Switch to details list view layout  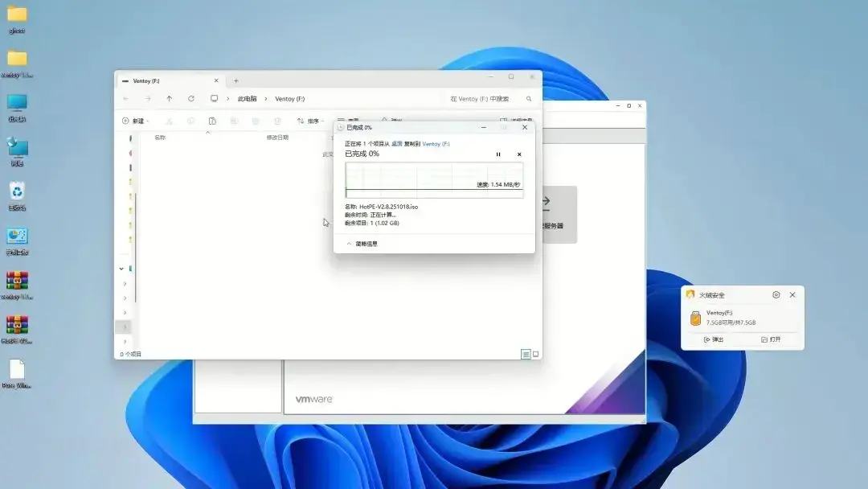526,354
